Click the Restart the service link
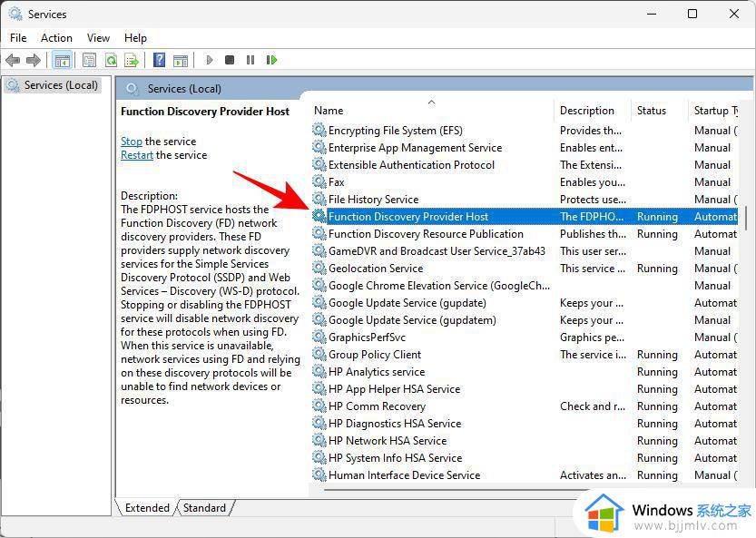This screenshot has height=538, width=756. pyautogui.click(x=137, y=155)
